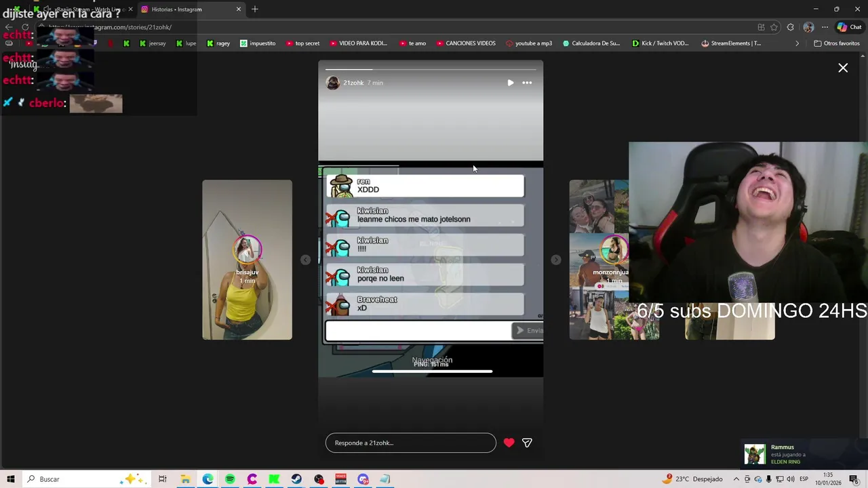
Task: Open 'ragey' bookmark
Action: pyautogui.click(x=218, y=43)
